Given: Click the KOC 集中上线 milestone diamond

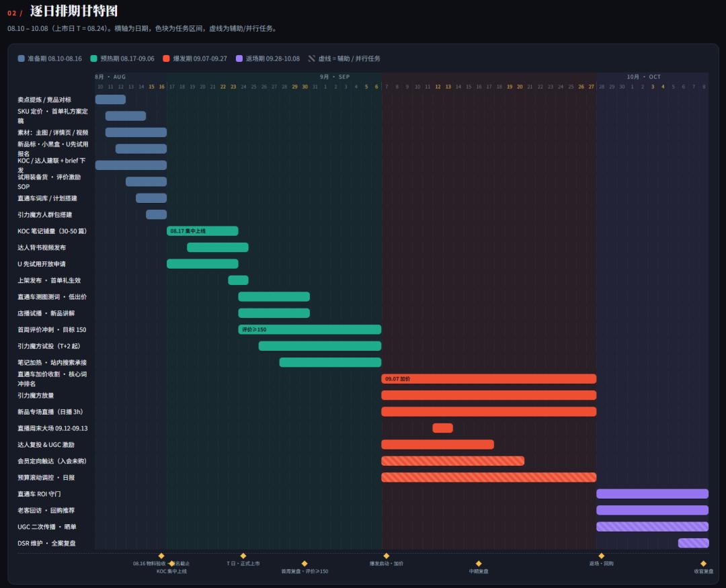Looking at the screenshot, I should tap(172, 563).
